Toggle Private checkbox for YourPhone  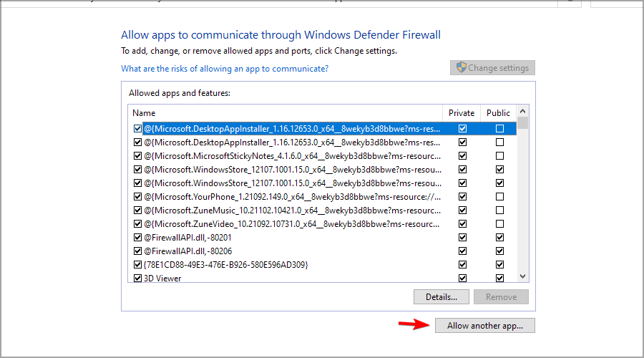click(462, 196)
